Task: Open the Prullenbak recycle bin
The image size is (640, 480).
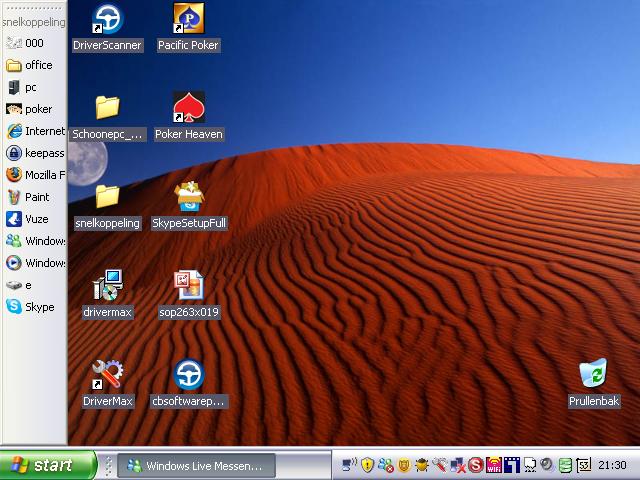Action: click(x=594, y=384)
